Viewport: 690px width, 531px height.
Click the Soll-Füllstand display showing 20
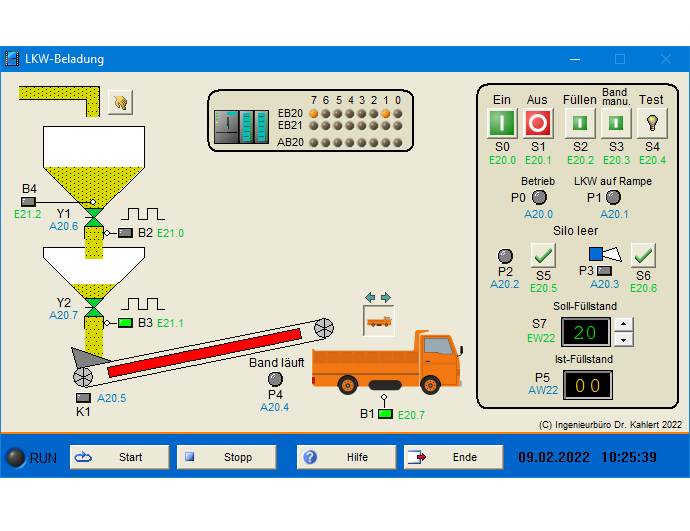coord(585,332)
